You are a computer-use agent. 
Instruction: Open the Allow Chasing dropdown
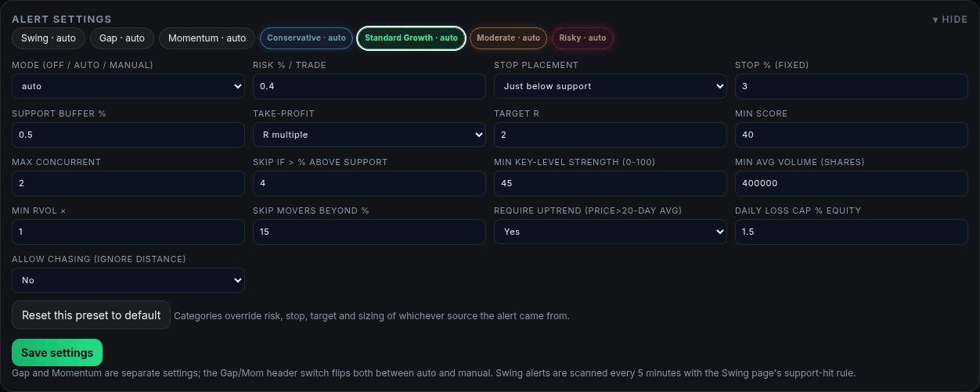pos(128,280)
